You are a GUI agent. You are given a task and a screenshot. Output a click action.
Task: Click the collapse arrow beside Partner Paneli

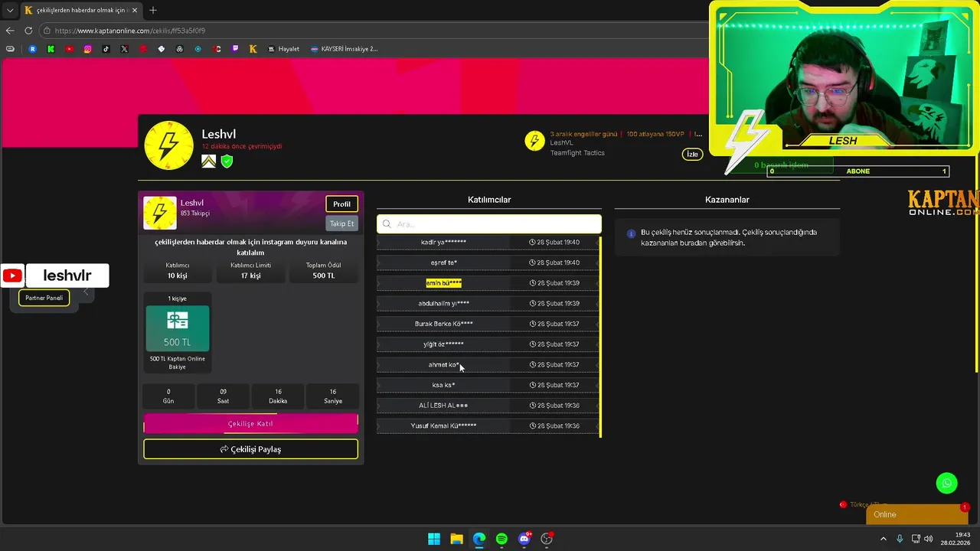pyautogui.click(x=86, y=292)
